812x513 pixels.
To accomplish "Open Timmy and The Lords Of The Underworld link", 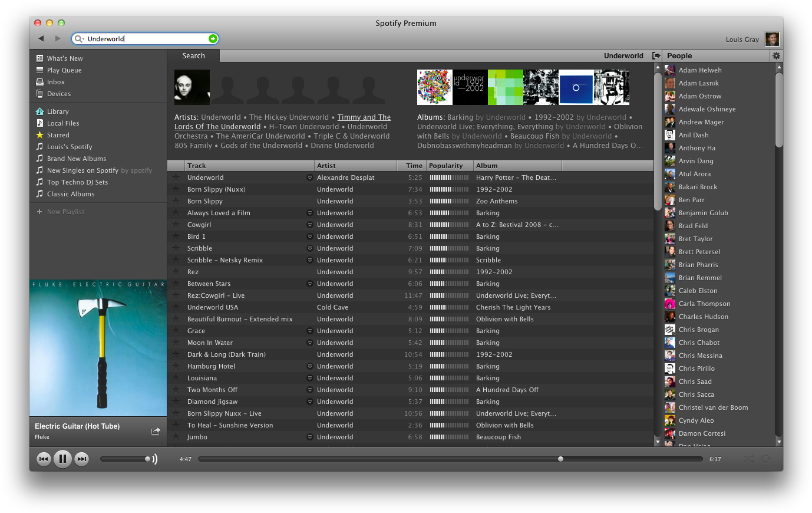I will pyautogui.click(x=283, y=122).
